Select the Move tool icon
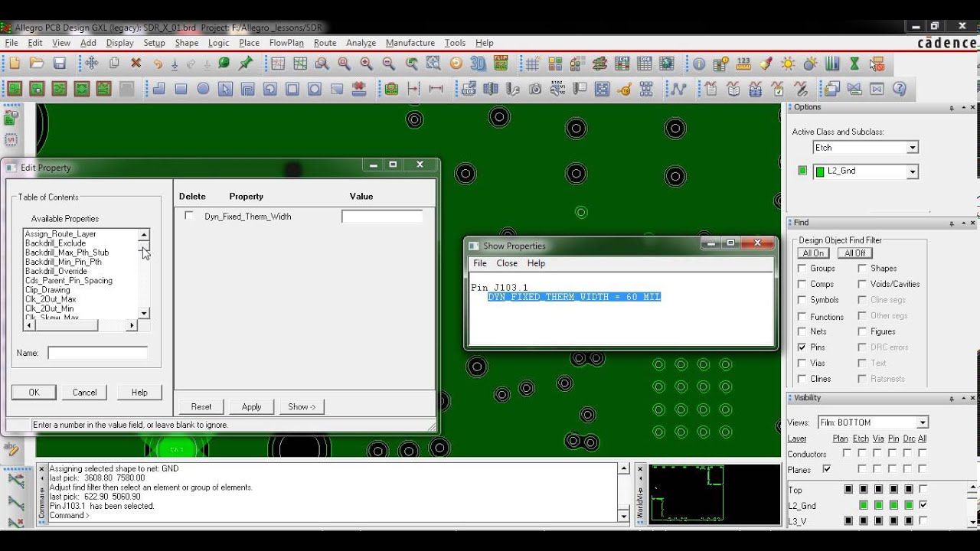This screenshot has width=980, height=551. coord(91,64)
